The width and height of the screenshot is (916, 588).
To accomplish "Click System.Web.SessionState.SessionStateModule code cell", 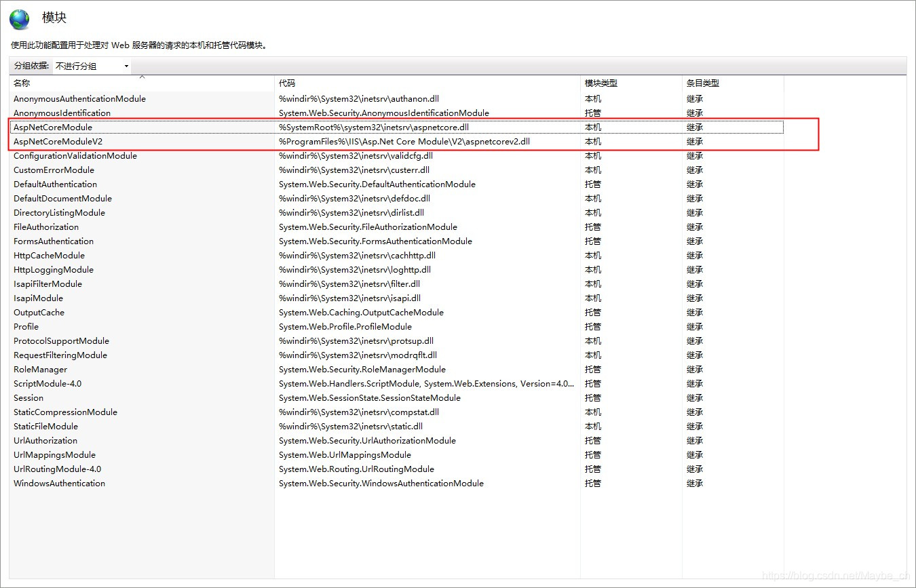I will click(370, 397).
